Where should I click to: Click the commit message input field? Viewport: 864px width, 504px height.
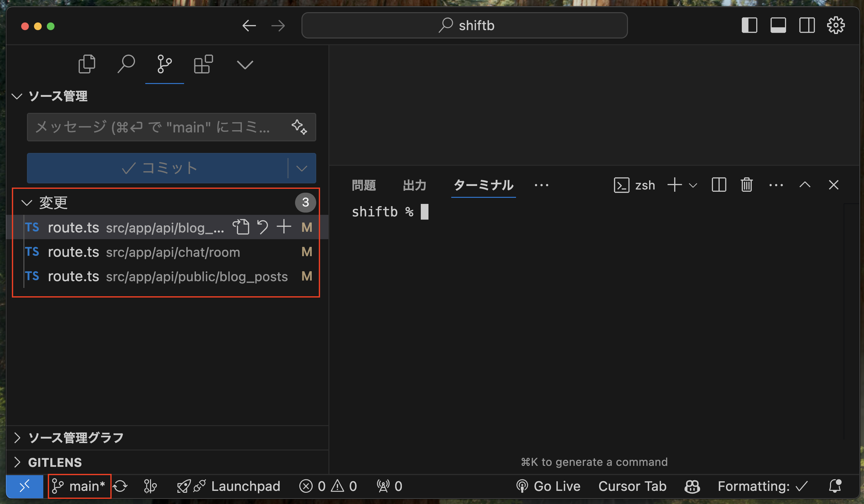click(154, 127)
